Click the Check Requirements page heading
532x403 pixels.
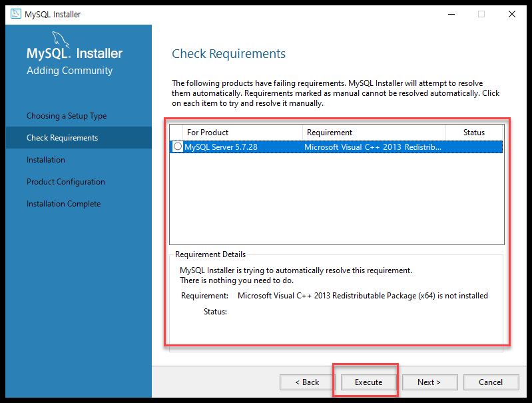tap(228, 54)
